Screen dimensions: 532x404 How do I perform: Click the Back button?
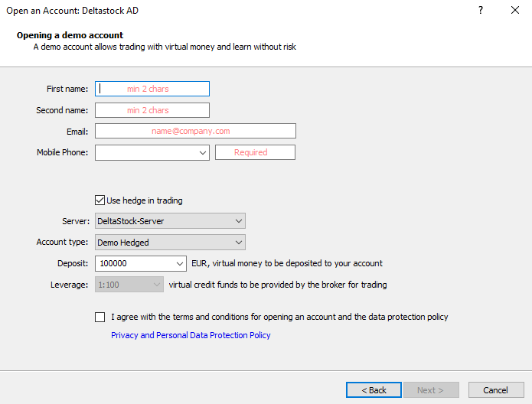tap(374, 390)
